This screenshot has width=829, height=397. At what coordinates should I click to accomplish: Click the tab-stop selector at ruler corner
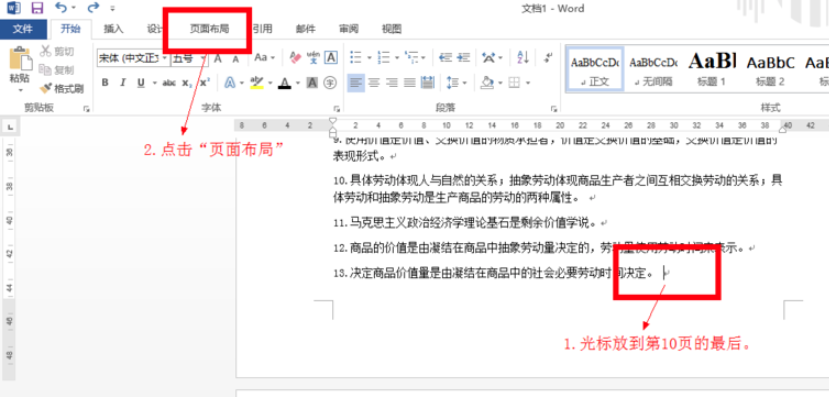tap(10, 126)
